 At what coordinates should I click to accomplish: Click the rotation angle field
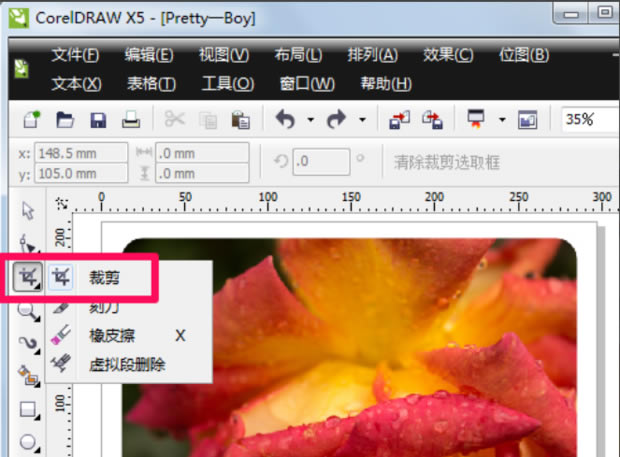[321, 161]
